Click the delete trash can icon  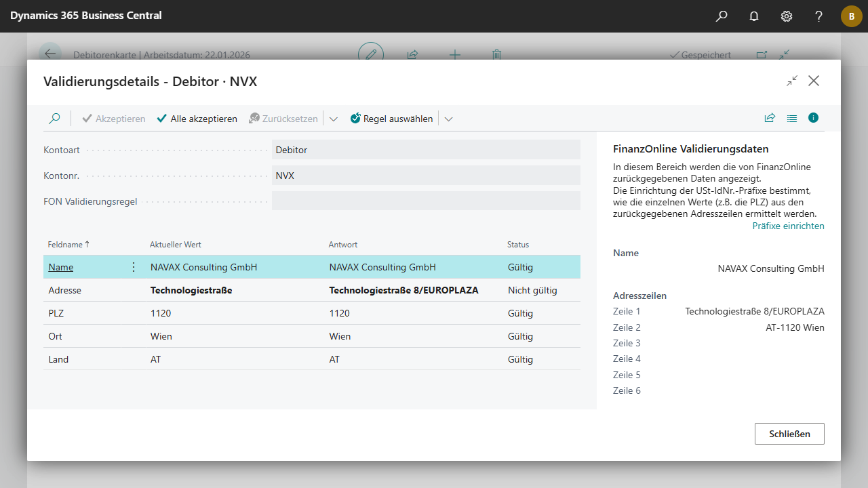click(x=496, y=55)
